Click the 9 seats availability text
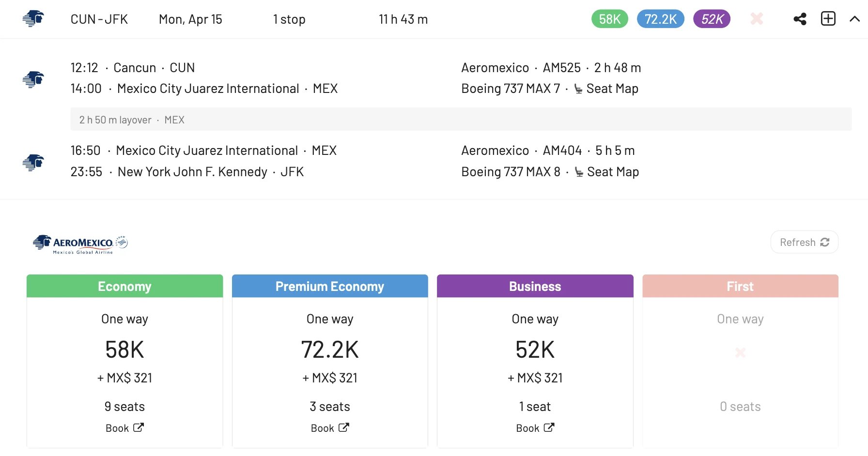Screen dimensions: 868x456 coord(124,407)
